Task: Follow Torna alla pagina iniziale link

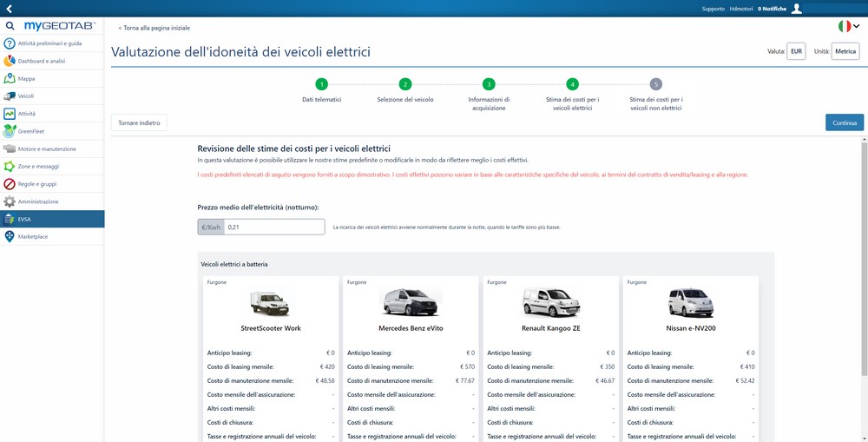Action: tap(154, 28)
